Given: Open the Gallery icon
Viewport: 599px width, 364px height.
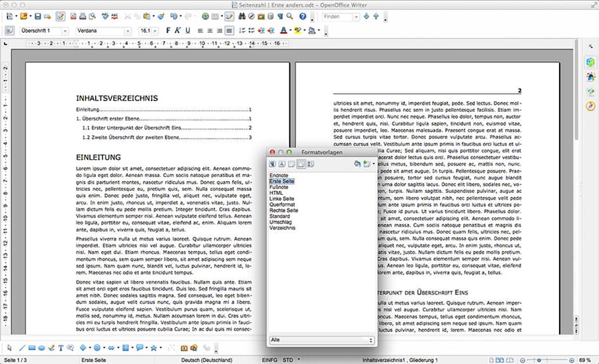Looking at the screenshot, I should point(261,17).
